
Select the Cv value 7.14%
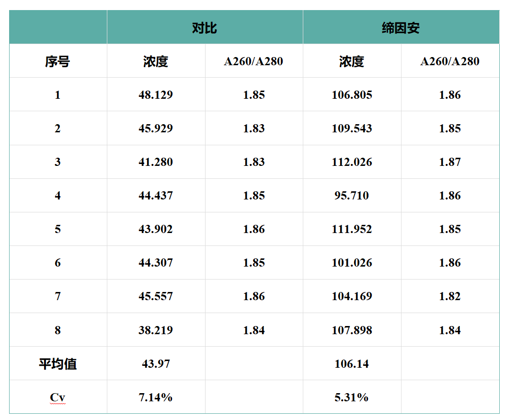pos(156,397)
